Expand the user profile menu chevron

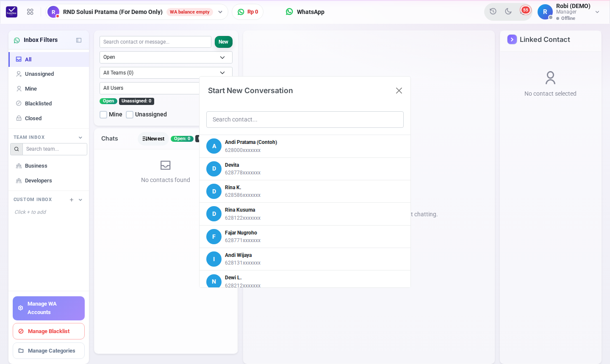597,12
